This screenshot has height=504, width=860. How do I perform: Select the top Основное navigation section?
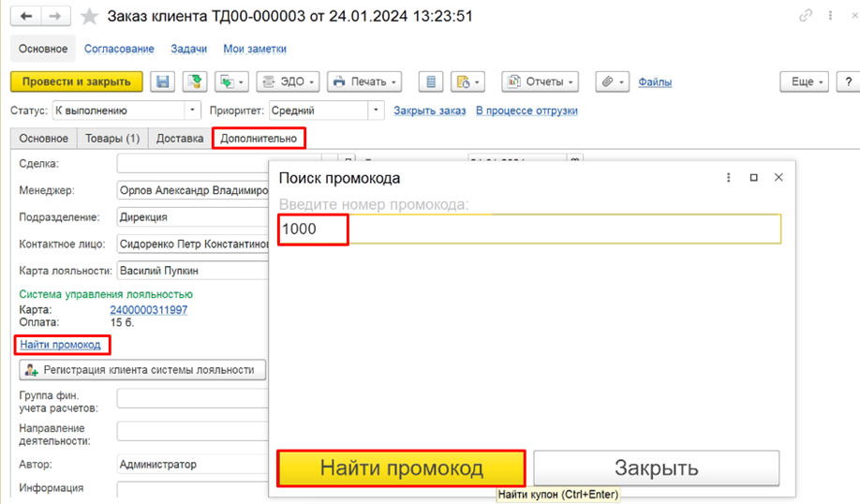(x=43, y=49)
